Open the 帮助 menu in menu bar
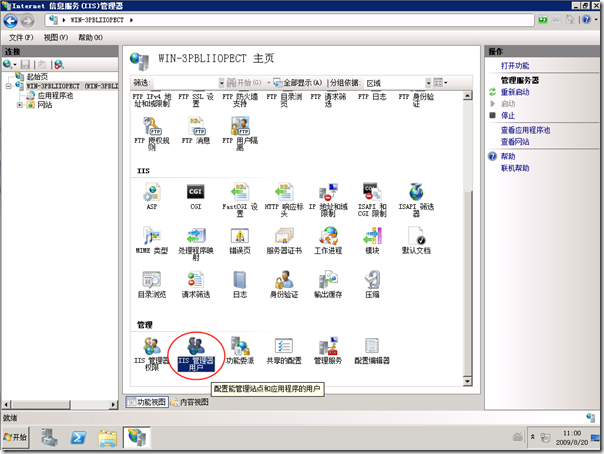Screen dimensions: 604x454 point(90,37)
